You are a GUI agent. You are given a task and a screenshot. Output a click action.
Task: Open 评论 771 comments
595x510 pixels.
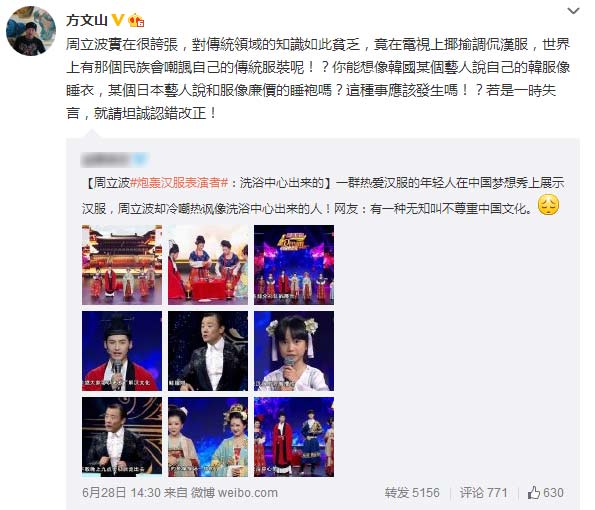[x=483, y=493]
